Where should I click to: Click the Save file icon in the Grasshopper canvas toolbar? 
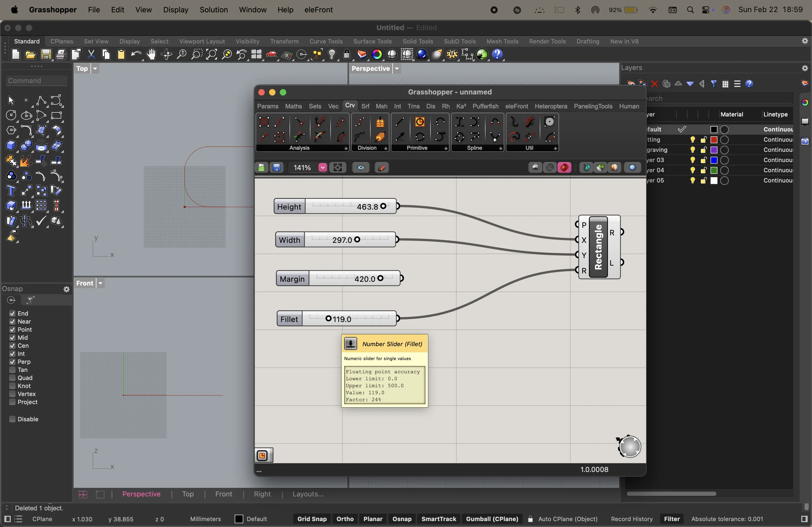point(277,167)
